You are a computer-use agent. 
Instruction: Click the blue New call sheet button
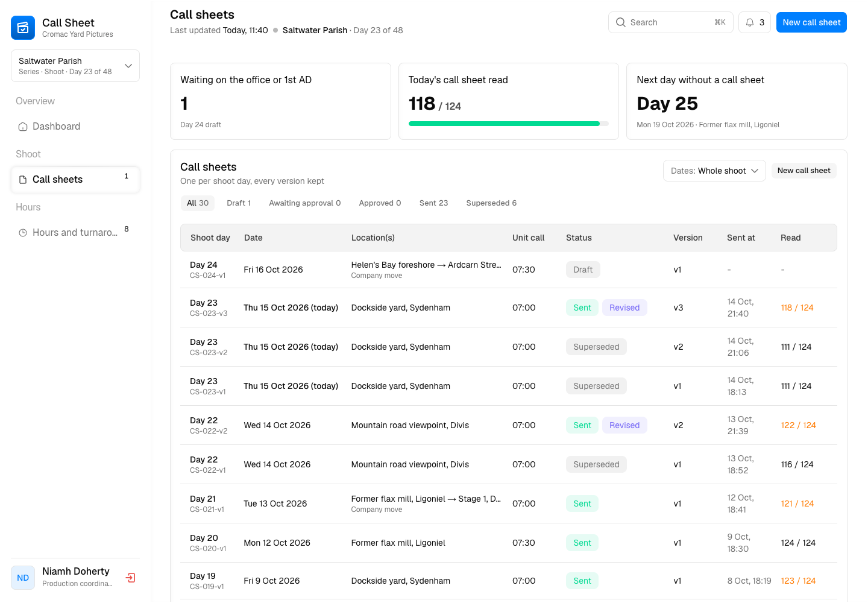(811, 22)
